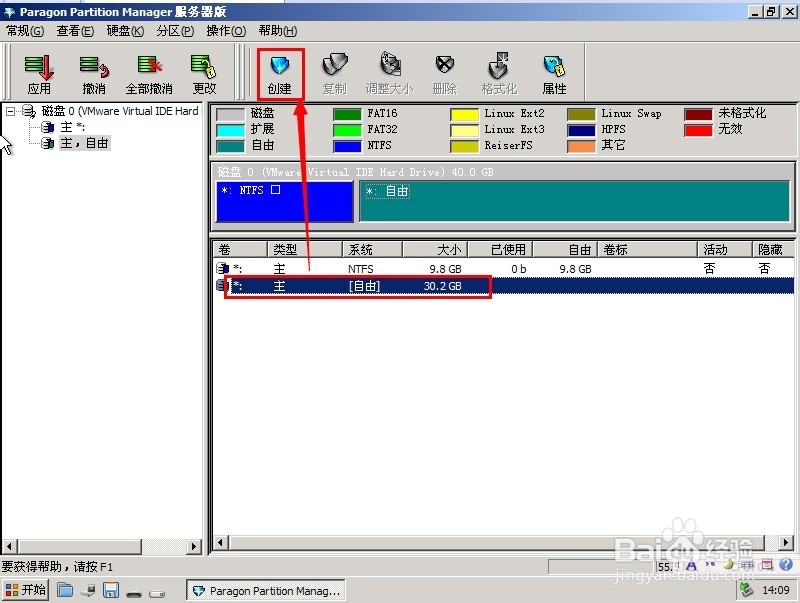
Task: Click the 无效 red legend swatch
Action: (698, 130)
